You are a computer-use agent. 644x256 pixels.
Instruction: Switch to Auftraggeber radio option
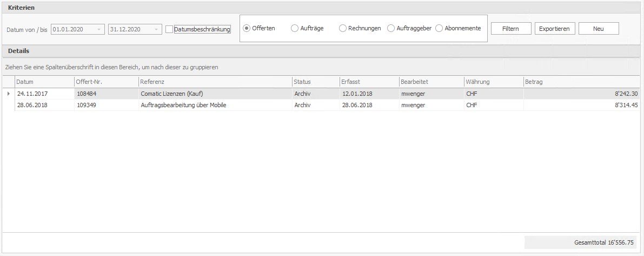[391, 28]
